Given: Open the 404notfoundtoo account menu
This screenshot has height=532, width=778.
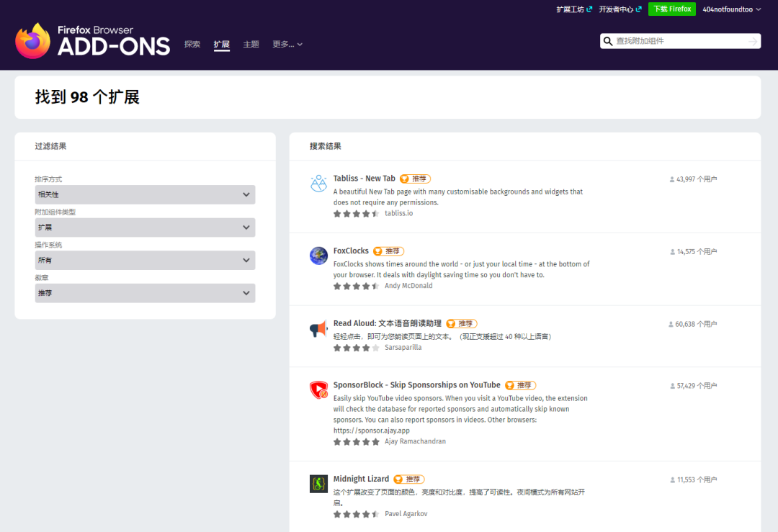Looking at the screenshot, I should [x=731, y=9].
